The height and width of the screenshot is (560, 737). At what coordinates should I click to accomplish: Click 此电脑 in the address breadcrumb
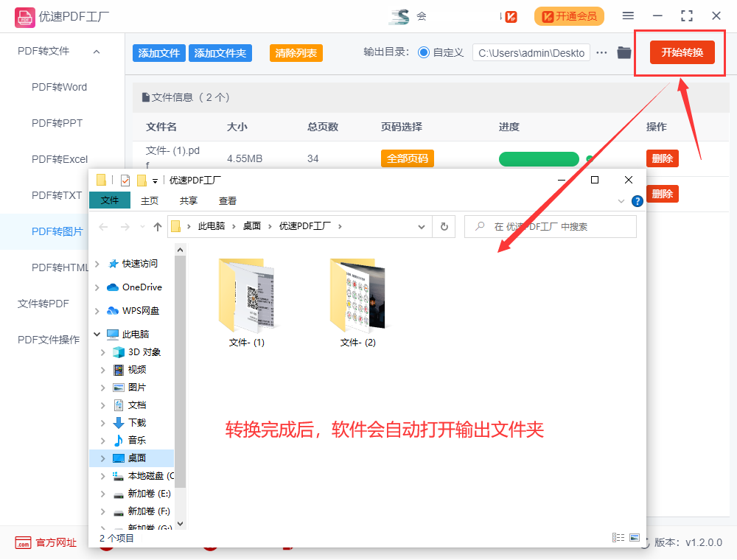pos(211,226)
